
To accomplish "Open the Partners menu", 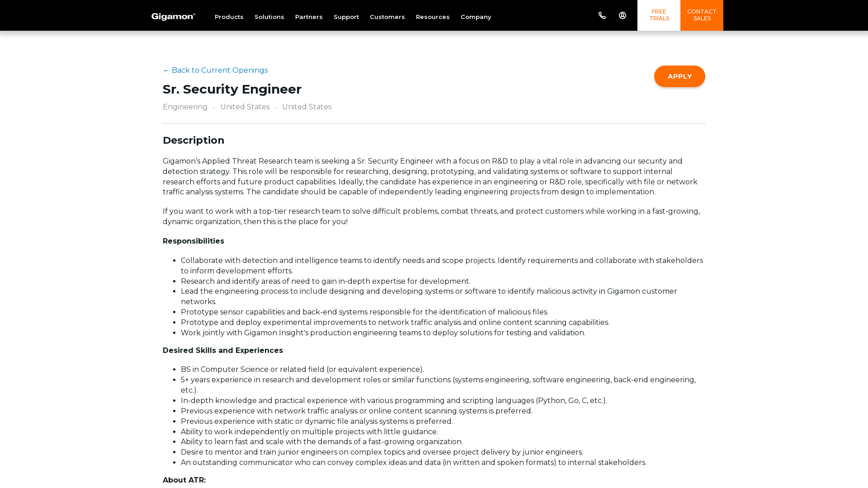I will pos(309,17).
